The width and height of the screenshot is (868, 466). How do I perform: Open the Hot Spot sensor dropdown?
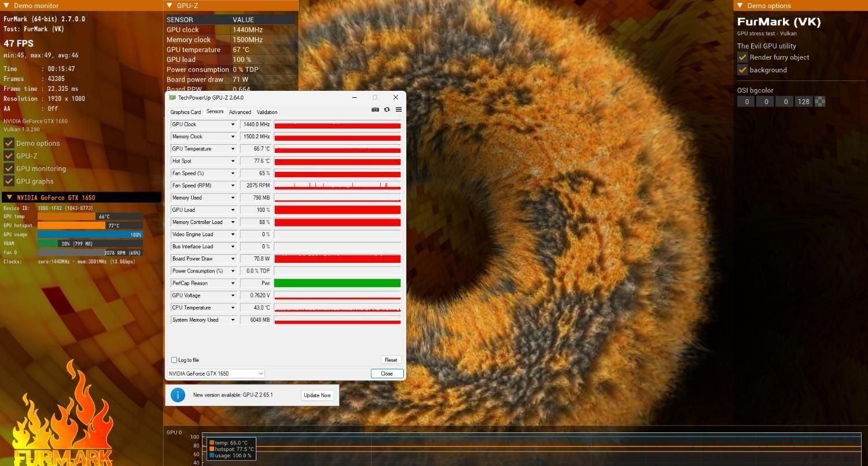(x=233, y=161)
